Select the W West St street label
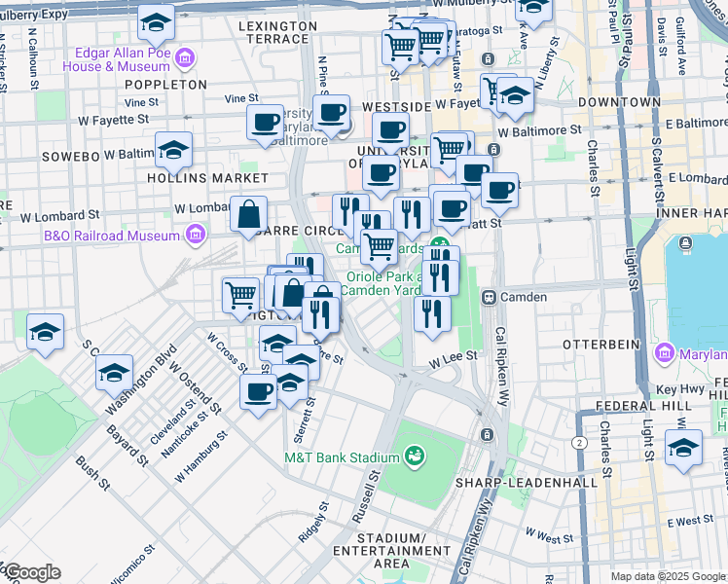This screenshot has height=584, width=728. tap(549, 535)
